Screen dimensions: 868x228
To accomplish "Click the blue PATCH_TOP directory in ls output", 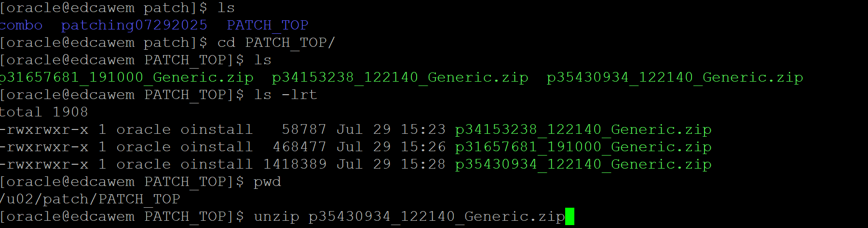I will (268, 25).
